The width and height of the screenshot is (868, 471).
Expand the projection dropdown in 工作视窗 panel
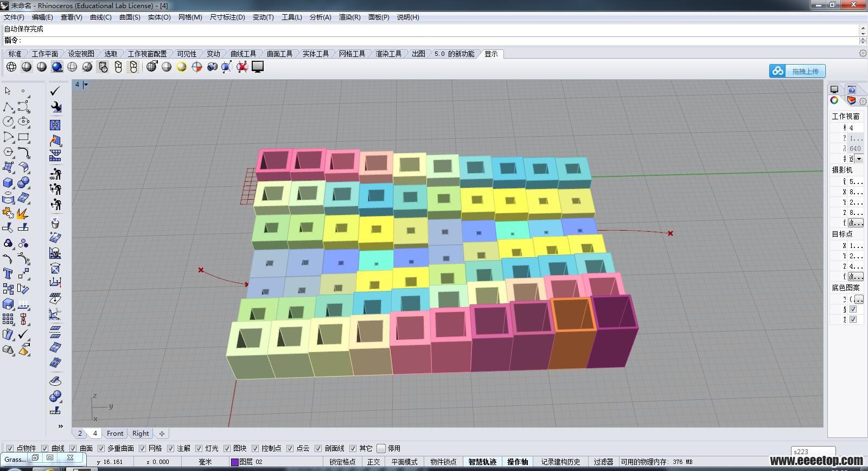pyautogui.click(x=858, y=158)
